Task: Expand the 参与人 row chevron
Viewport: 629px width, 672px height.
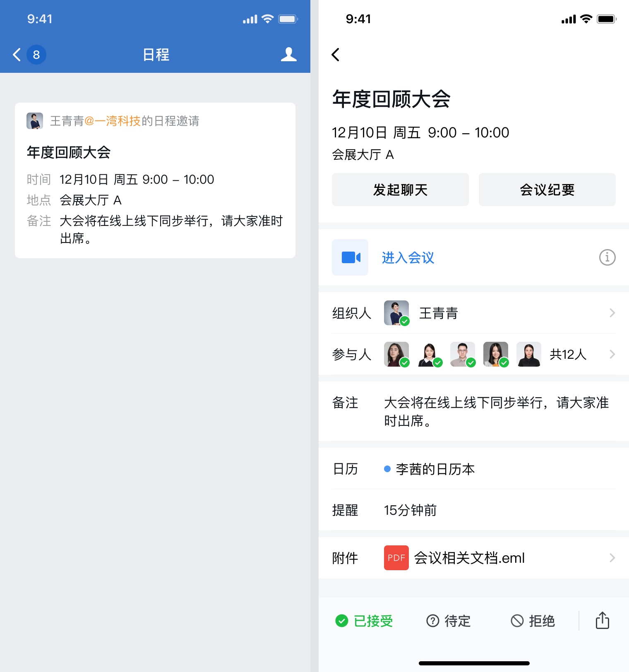Action: [612, 354]
